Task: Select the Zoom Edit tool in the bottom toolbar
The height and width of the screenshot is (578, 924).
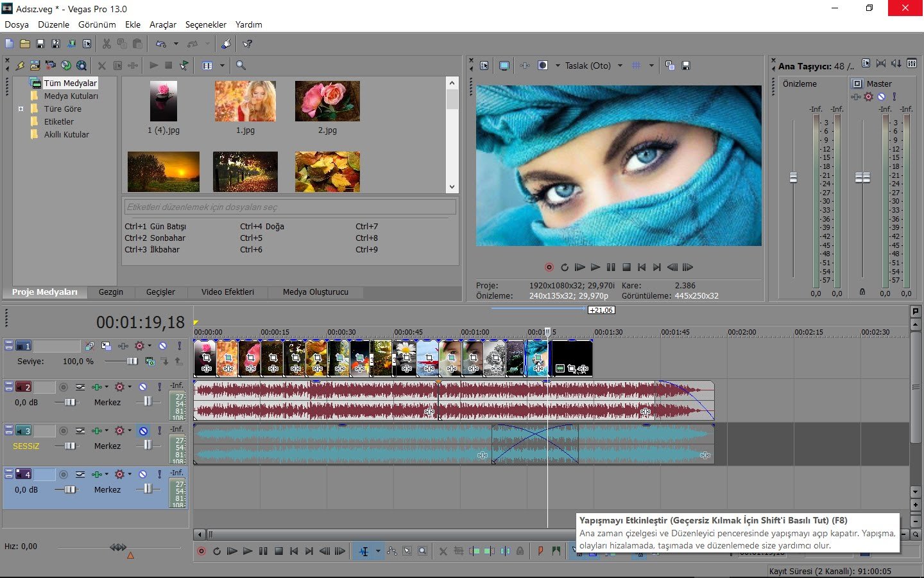Action: [x=422, y=551]
